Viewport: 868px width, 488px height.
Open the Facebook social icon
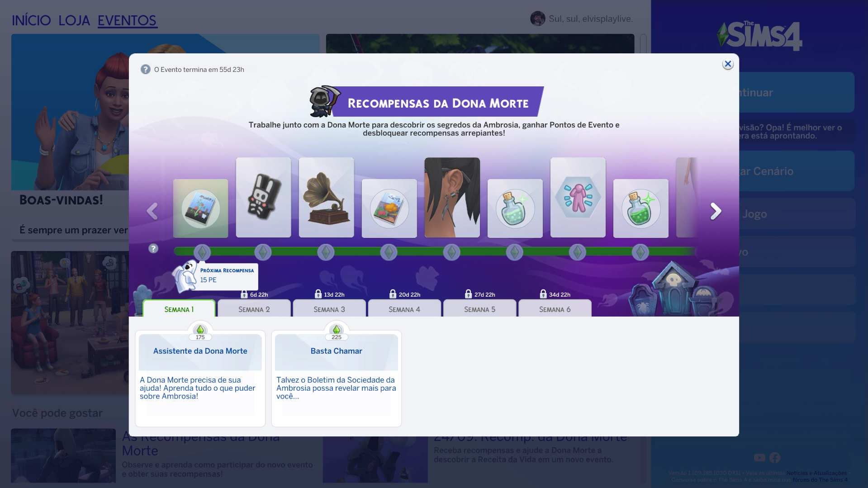pyautogui.click(x=775, y=458)
